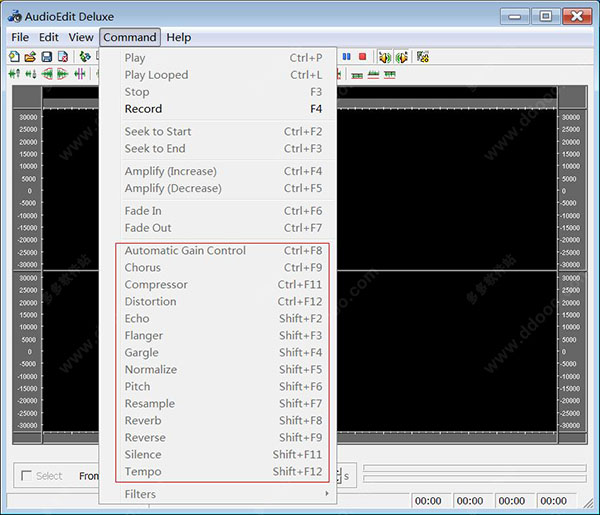Open the View menu

(81, 37)
